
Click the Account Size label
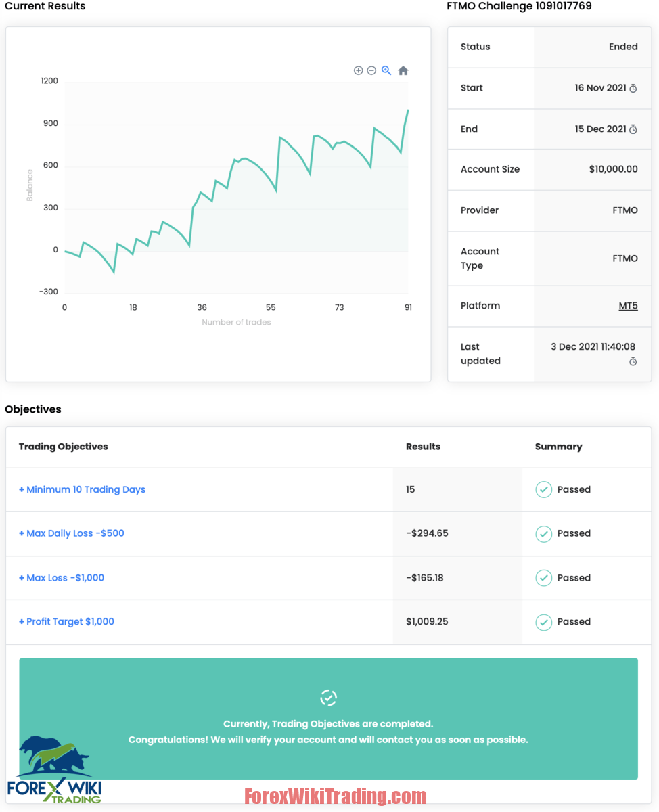490,169
